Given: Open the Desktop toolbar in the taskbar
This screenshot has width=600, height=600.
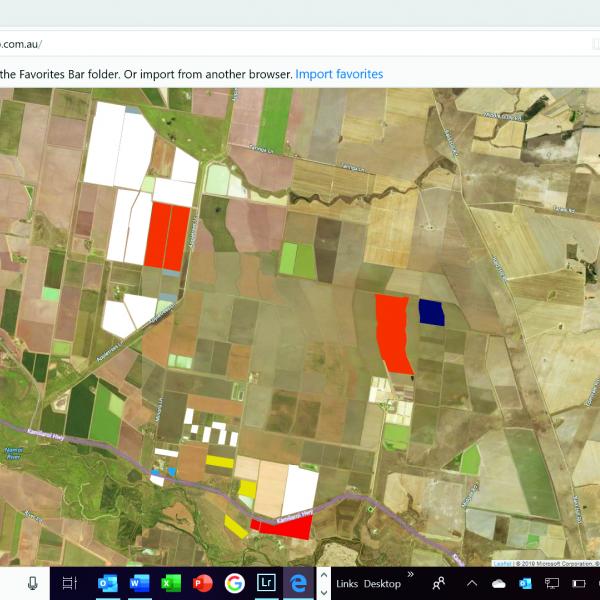Looking at the screenshot, I should [x=382, y=583].
